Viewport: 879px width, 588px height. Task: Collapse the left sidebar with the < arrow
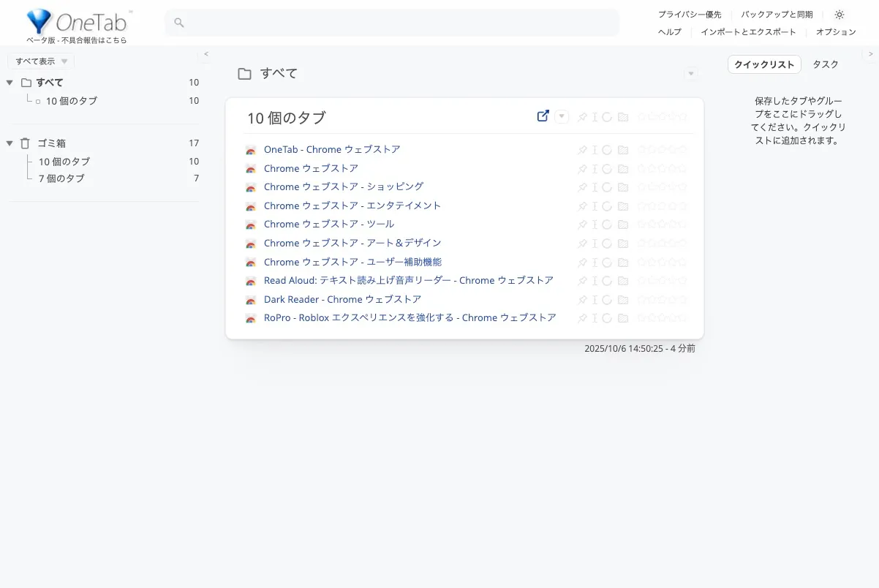(x=206, y=54)
